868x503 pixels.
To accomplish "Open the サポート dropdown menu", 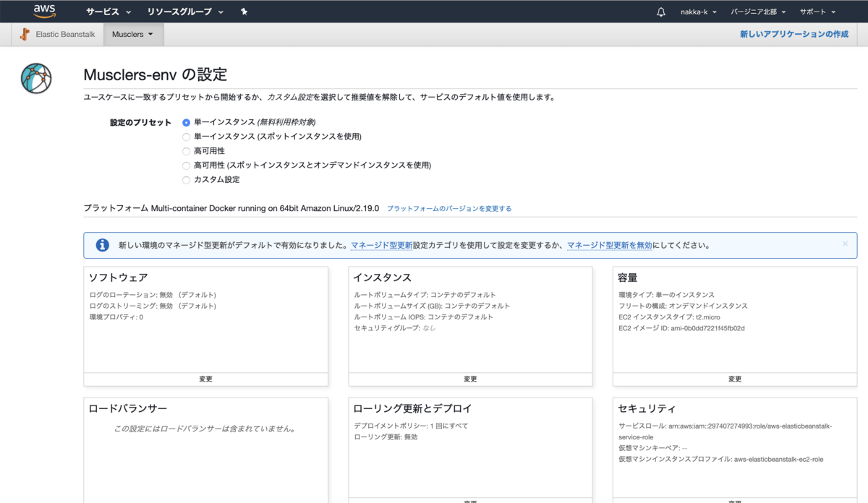I will pyautogui.click(x=817, y=12).
